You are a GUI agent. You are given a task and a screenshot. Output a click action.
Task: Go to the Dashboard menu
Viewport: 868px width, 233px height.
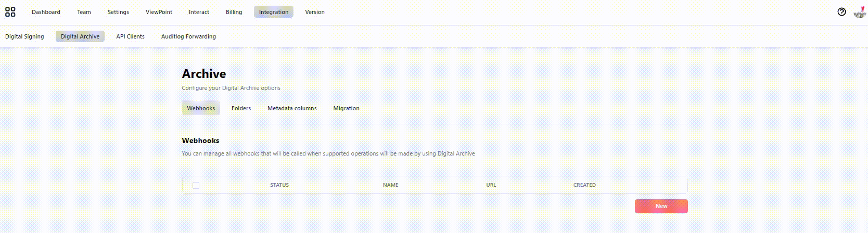pos(46,12)
